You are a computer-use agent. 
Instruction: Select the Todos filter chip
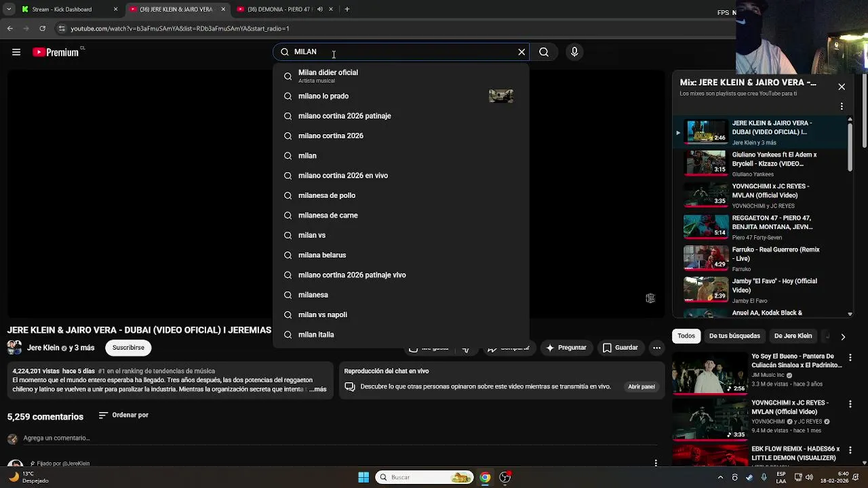[686, 336]
